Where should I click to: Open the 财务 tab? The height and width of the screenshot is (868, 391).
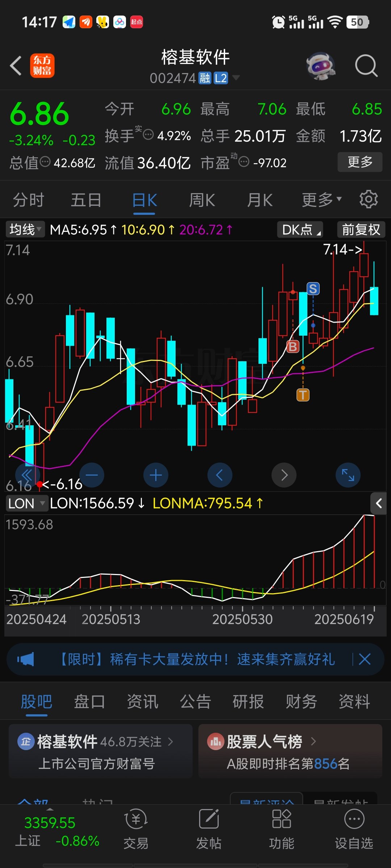tap(301, 702)
